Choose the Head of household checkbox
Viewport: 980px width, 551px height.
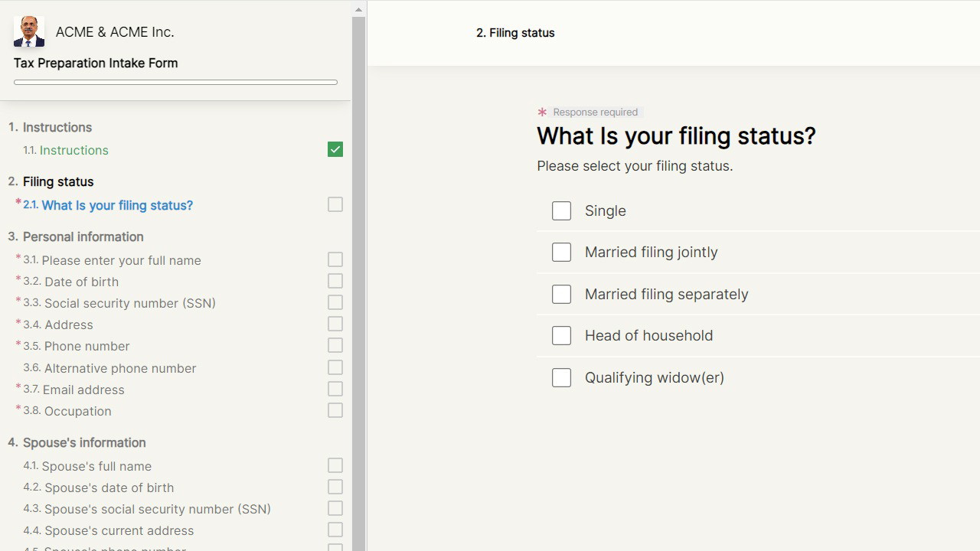tap(561, 336)
